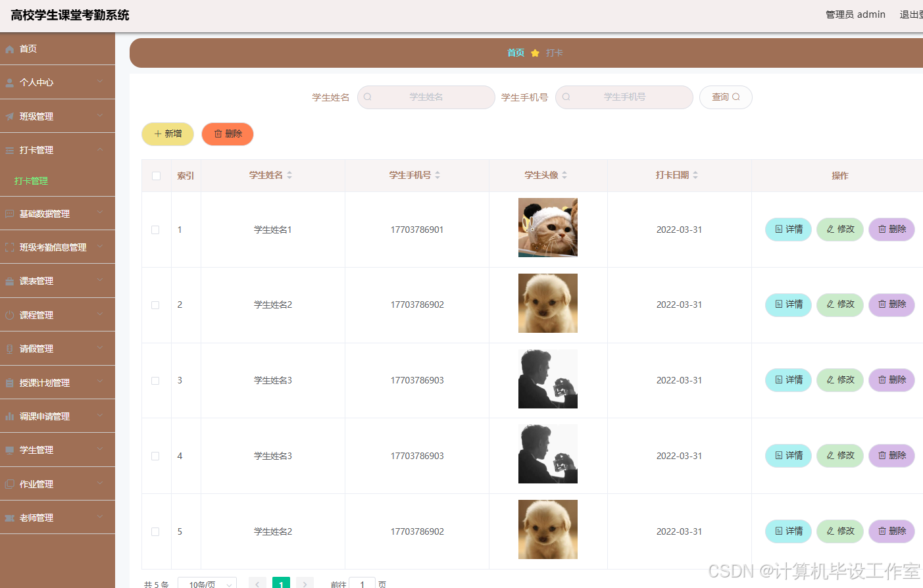Sort by 学生姓名 column arrows

(289, 175)
